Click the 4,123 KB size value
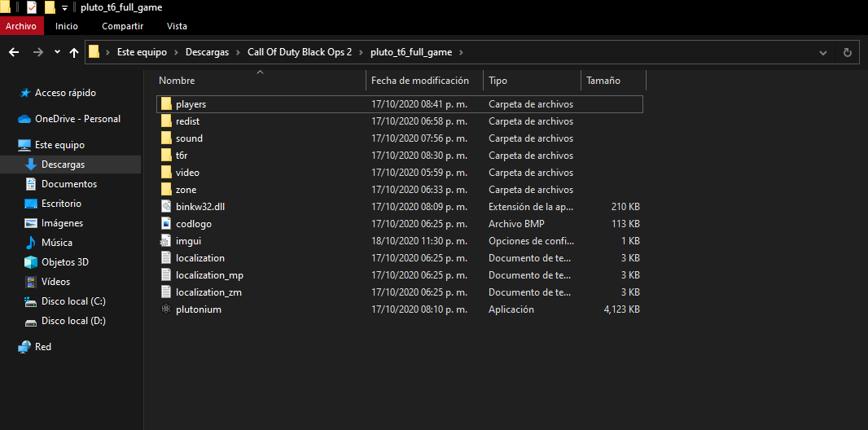The height and width of the screenshot is (430, 868). 621,309
